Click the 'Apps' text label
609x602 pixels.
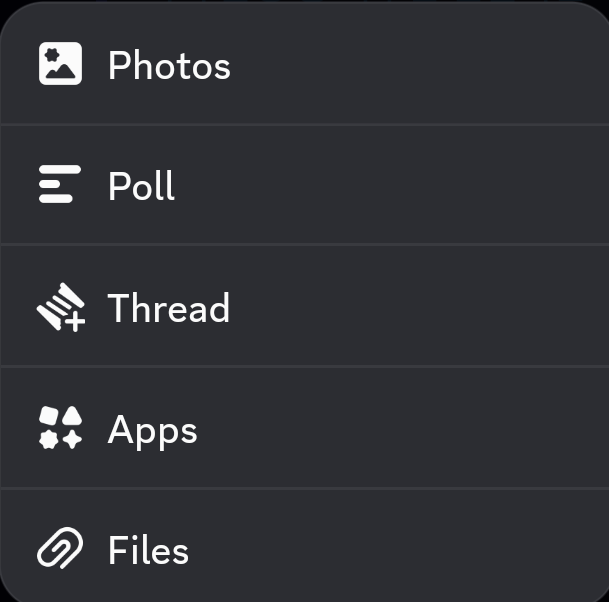(x=152, y=431)
